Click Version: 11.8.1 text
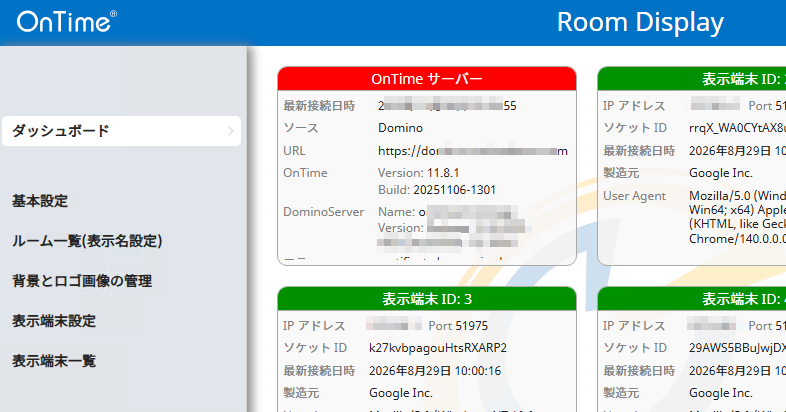 click(x=419, y=173)
